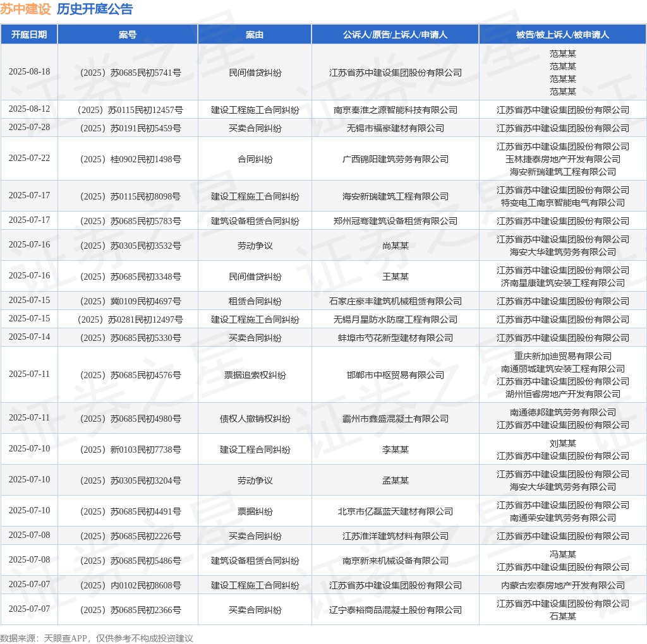
Task: Click defendant 内蒙古宏泰房地产开发有限公司
Action: [x=562, y=585]
